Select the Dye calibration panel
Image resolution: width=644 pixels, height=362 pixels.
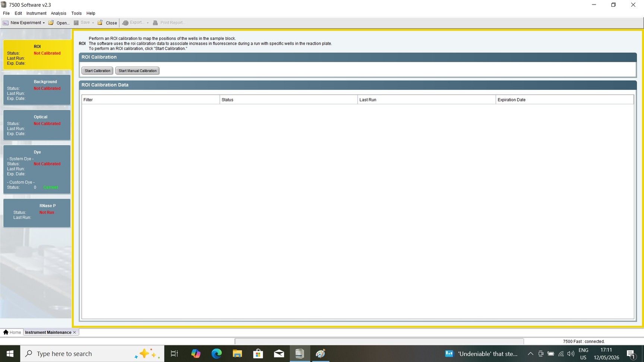pos(37,169)
